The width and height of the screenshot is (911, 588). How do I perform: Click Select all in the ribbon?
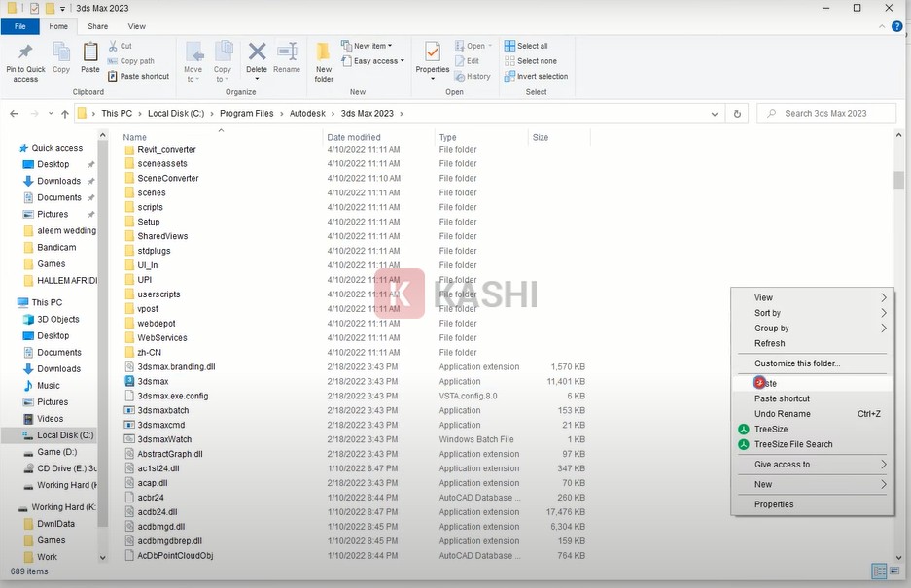tap(528, 45)
